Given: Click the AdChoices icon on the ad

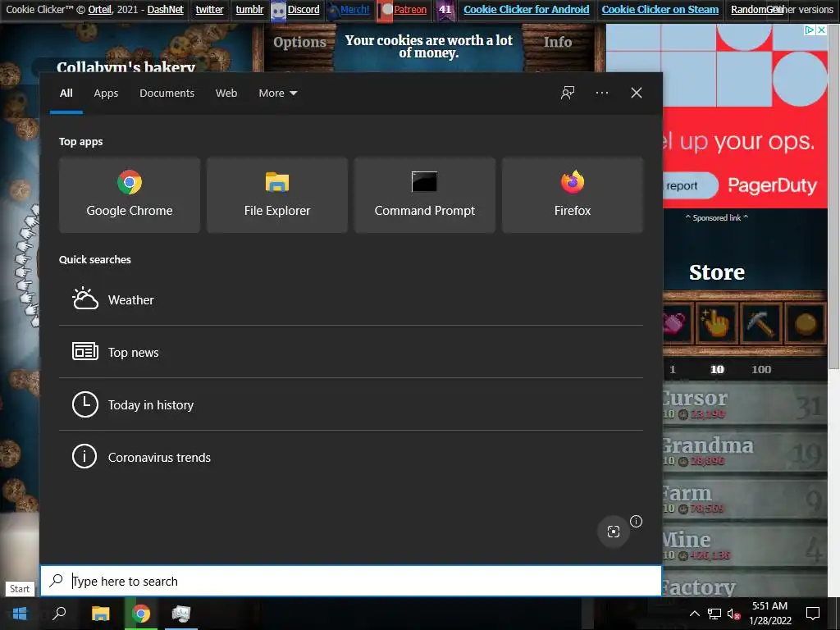Looking at the screenshot, I should tap(810, 30).
